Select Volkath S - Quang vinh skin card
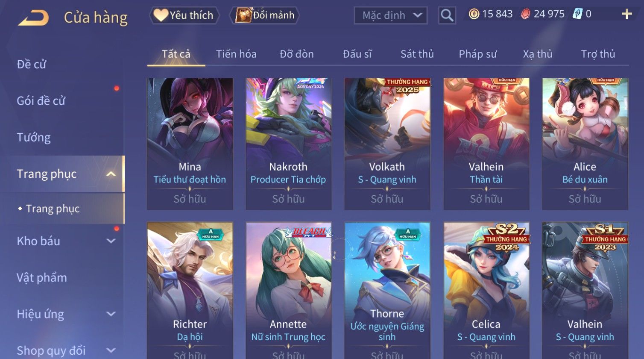This screenshot has width=644, height=359. point(387,144)
